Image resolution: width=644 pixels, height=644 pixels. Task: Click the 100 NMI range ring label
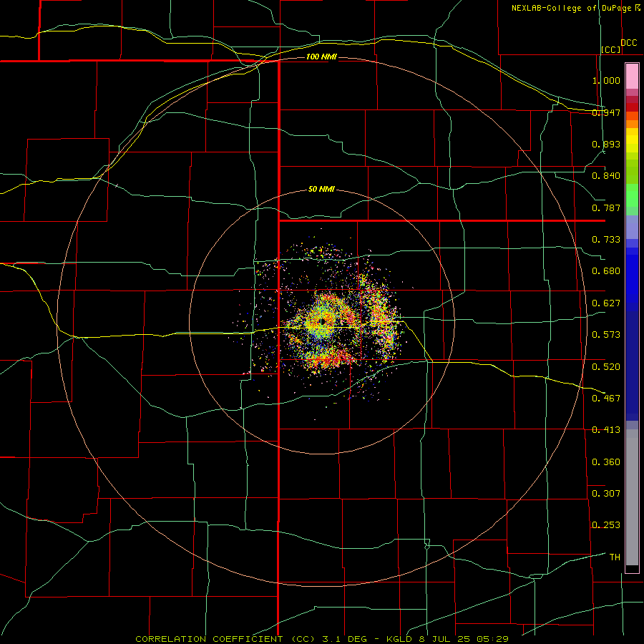321,57
